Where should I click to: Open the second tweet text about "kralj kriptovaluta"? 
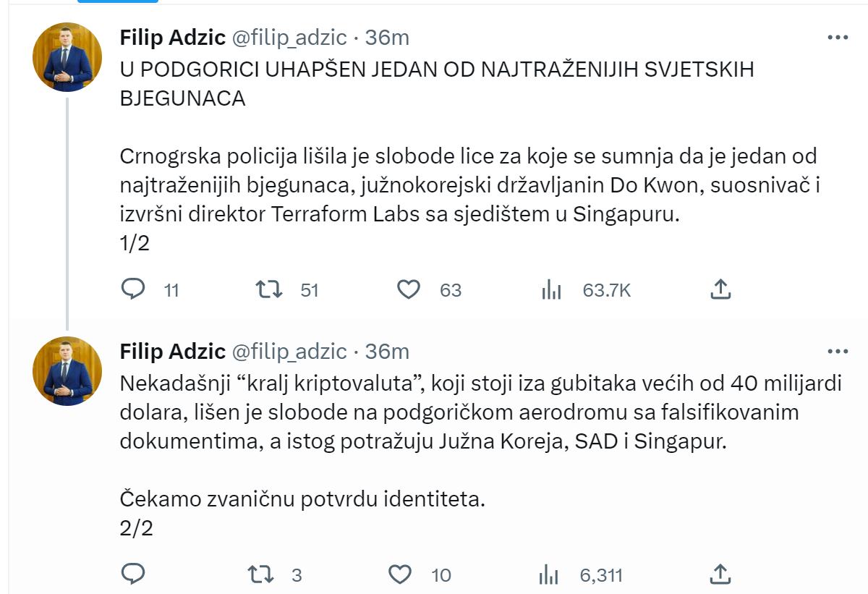(477, 412)
